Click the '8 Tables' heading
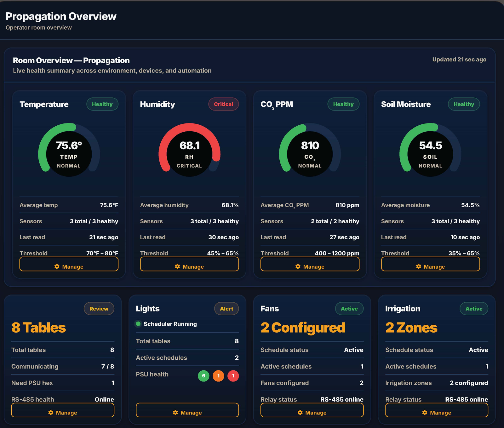This screenshot has height=428, width=504. coord(38,328)
